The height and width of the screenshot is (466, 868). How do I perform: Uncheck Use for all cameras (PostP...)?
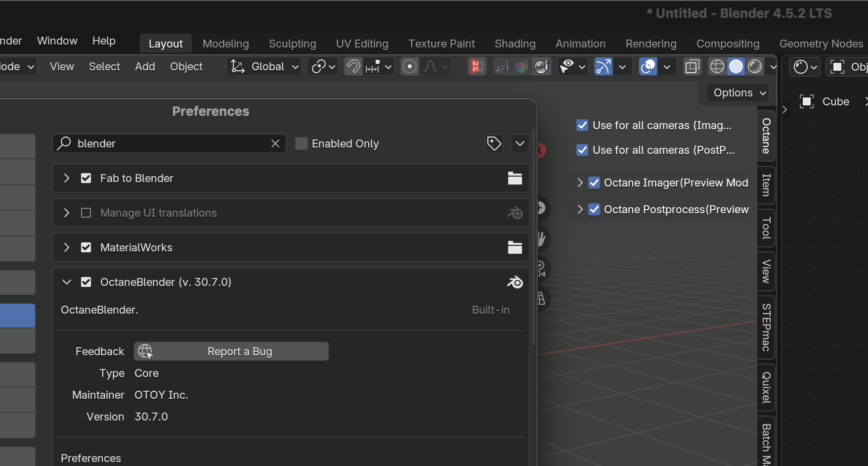[582, 150]
